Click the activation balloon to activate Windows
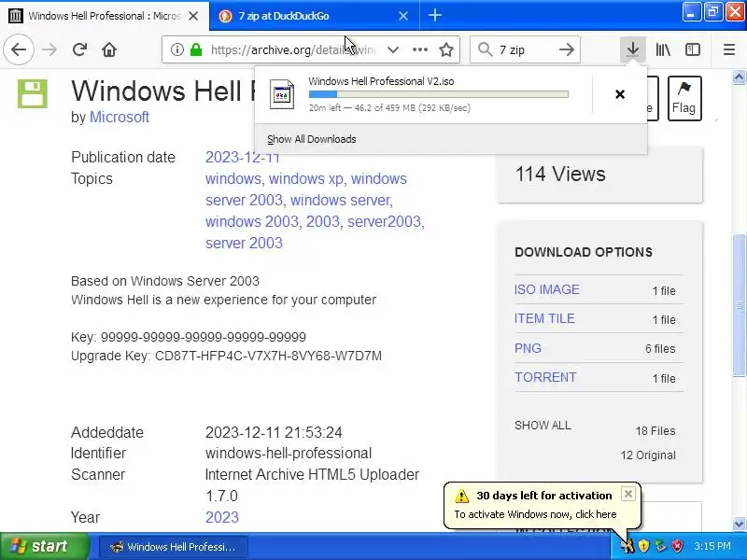This screenshot has height=560, width=747. [535, 514]
